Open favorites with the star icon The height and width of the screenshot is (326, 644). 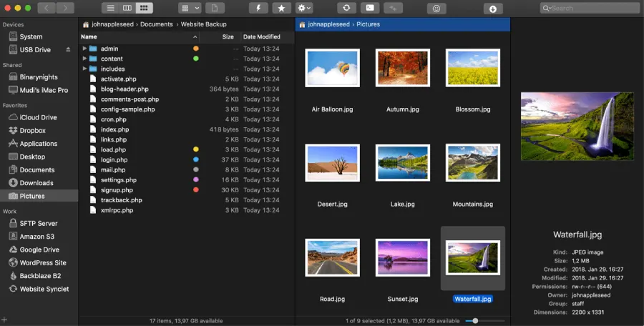(x=281, y=8)
